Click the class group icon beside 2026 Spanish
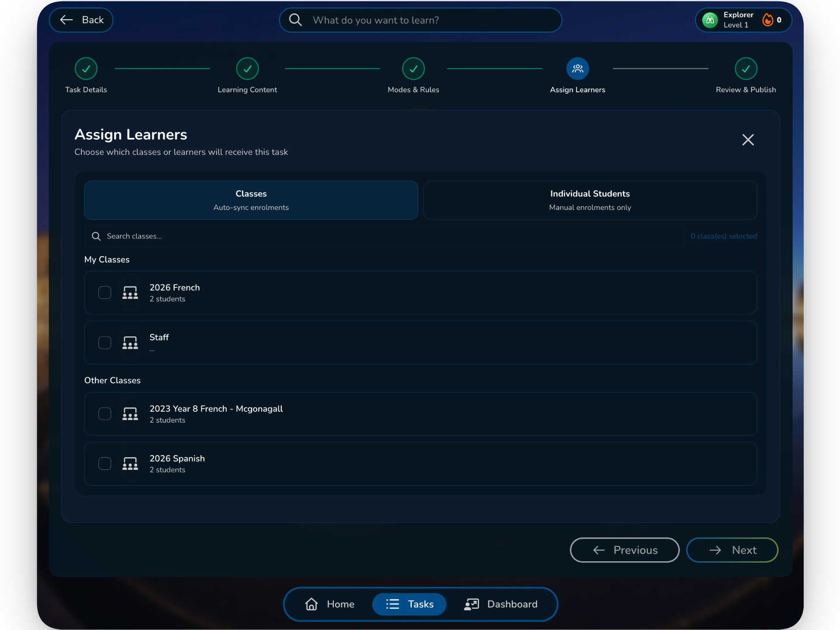Screen dimensions: 840x630 click(130, 464)
